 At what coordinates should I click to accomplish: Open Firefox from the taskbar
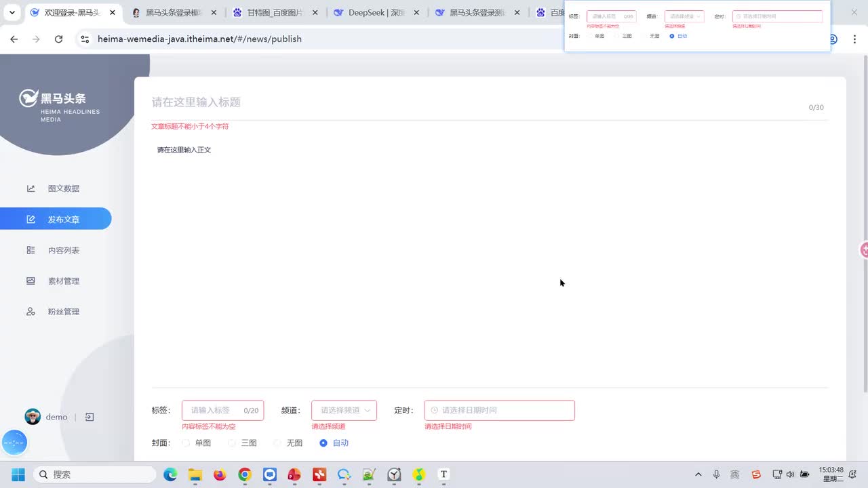coord(220,474)
